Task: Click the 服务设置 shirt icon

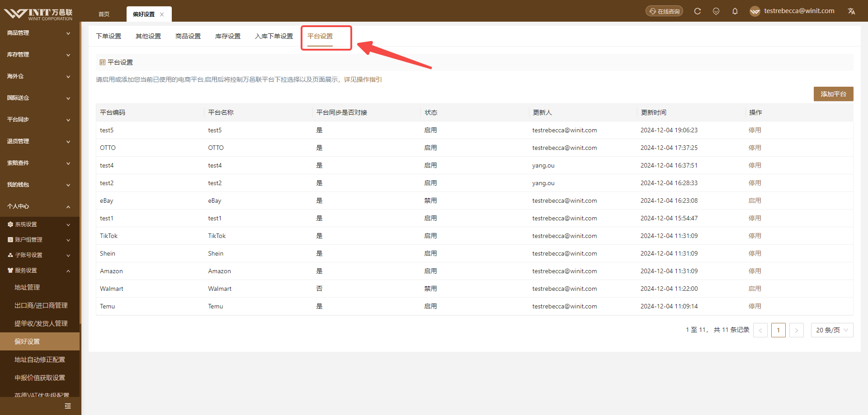Action: (x=10, y=270)
